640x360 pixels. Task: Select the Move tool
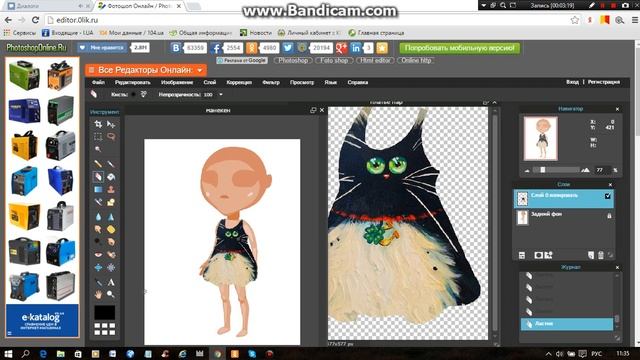click(x=111, y=124)
